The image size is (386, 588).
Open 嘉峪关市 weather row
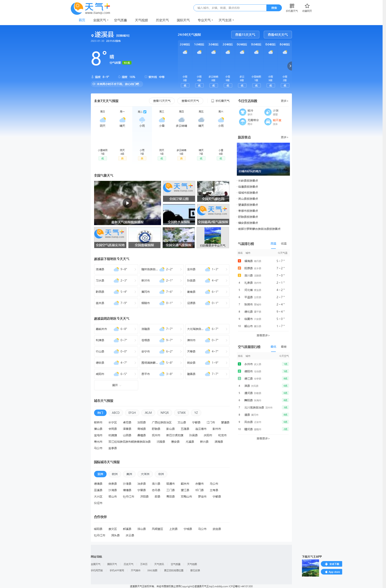(116, 329)
